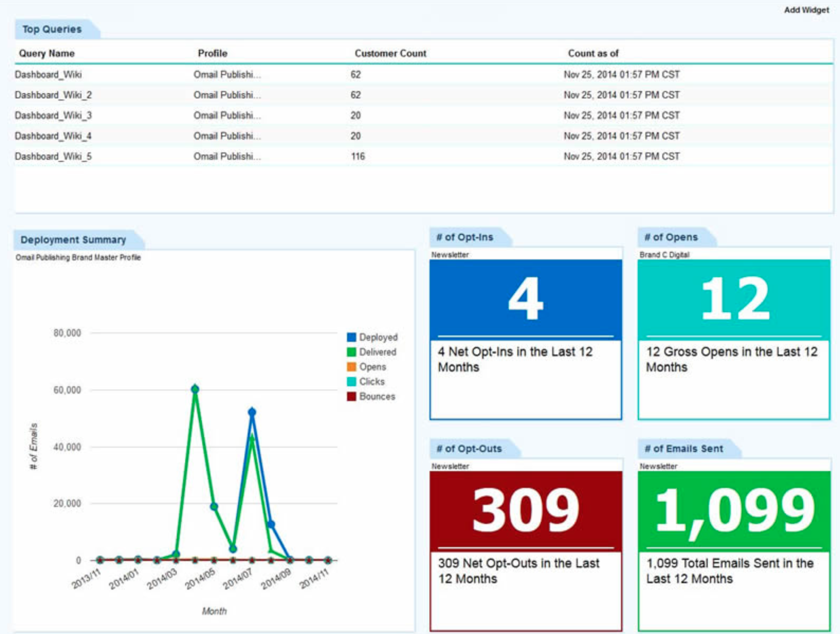The width and height of the screenshot is (840, 634).
Task: Select the Deployment Summary tab header
Action: 74,240
